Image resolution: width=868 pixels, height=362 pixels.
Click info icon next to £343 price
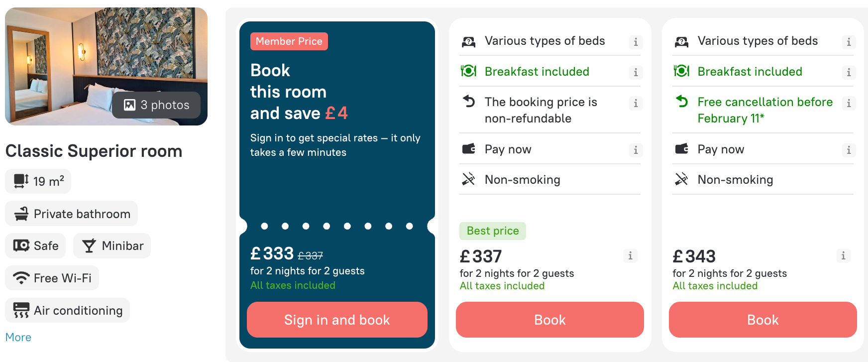(x=843, y=256)
